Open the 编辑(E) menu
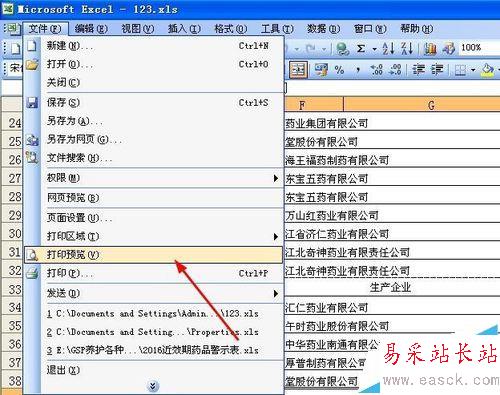Screen dimensions: 500x395 click(91, 29)
